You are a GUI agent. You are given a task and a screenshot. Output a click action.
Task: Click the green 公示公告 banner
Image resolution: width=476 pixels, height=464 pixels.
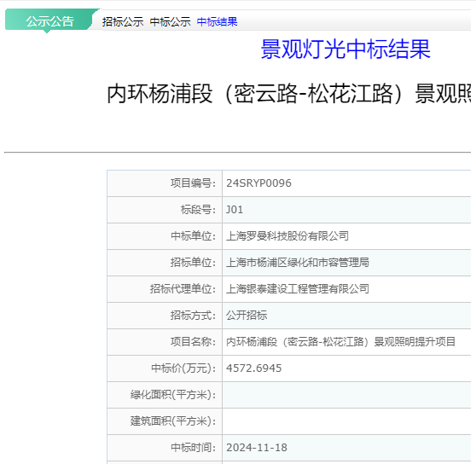[x=49, y=20]
